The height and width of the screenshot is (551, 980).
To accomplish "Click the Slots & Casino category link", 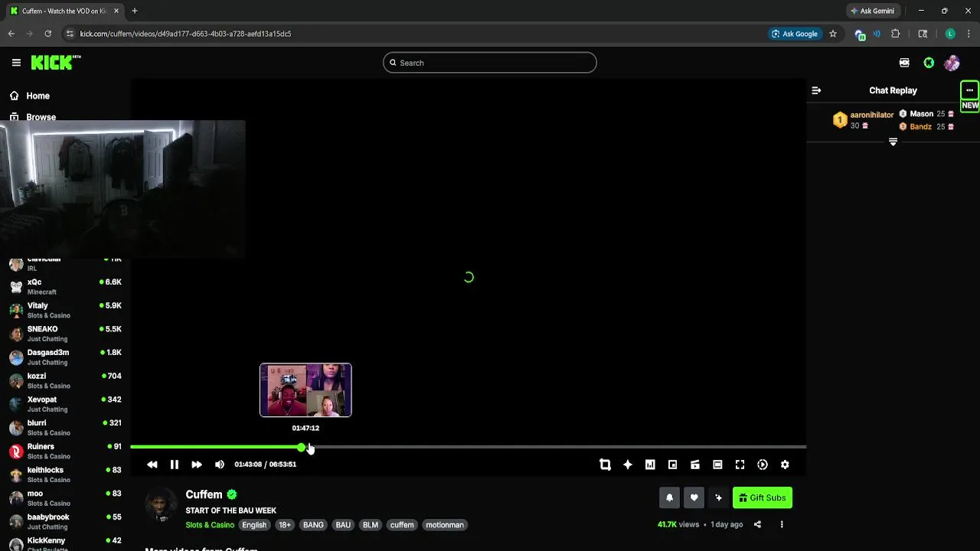I will tap(210, 525).
